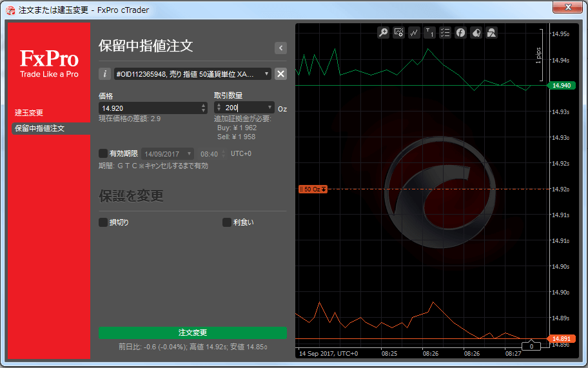Click the 14 Sep 2017, UTC+0 axis label
The image size is (588, 368).
329,353
